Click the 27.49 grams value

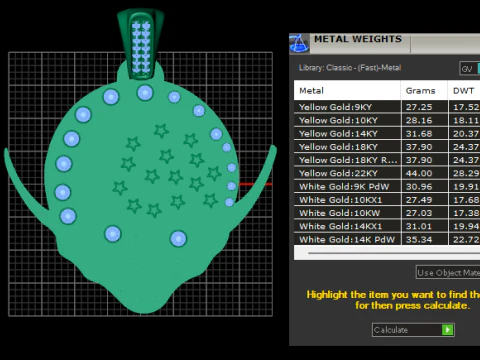point(419,200)
